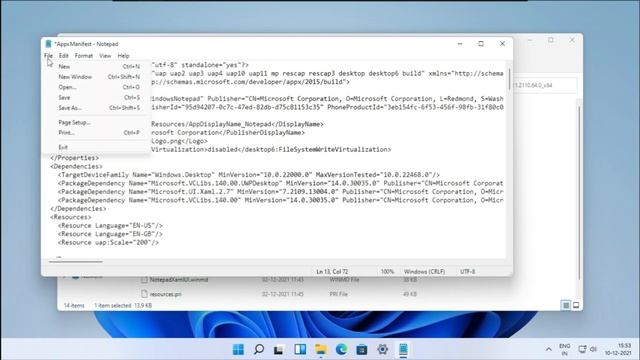The image size is (640, 360).
Task: Click the ENG IN language indicator
Action: pos(565,349)
